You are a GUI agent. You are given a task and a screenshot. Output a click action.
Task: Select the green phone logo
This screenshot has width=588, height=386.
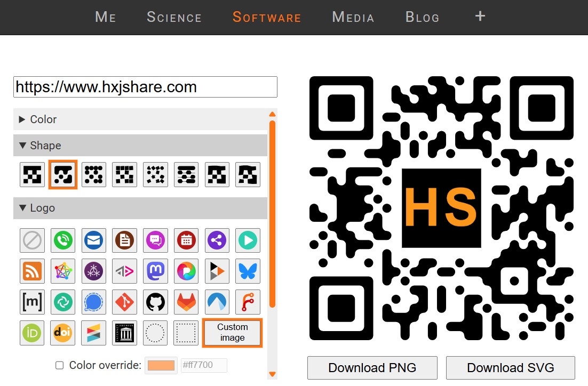coord(63,240)
